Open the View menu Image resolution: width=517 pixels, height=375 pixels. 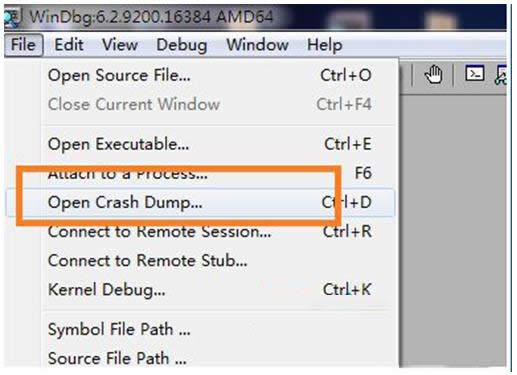[x=120, y=45]
